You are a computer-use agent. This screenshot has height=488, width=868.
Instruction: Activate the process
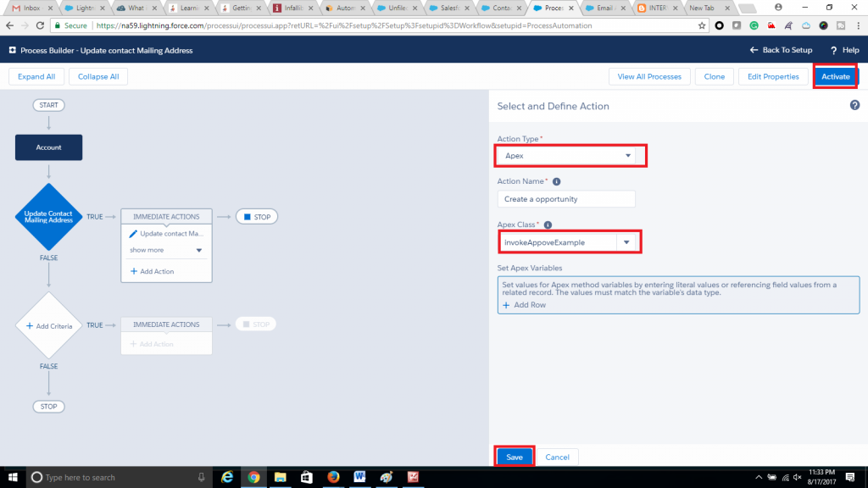point(835,76)
